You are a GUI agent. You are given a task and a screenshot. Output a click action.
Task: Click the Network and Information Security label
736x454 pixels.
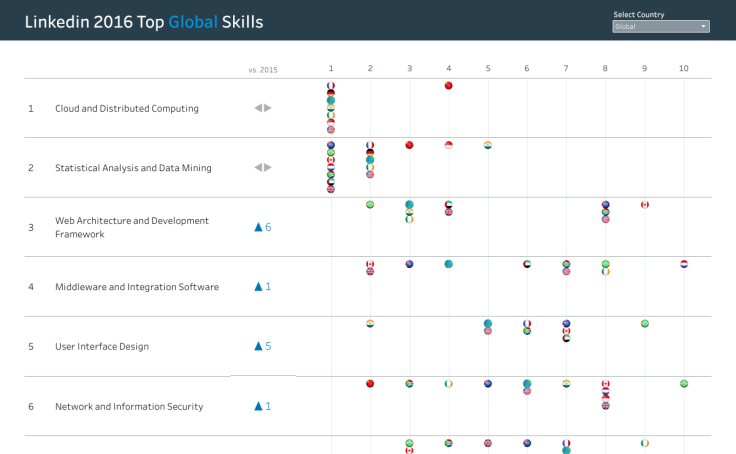click(129, 406)
